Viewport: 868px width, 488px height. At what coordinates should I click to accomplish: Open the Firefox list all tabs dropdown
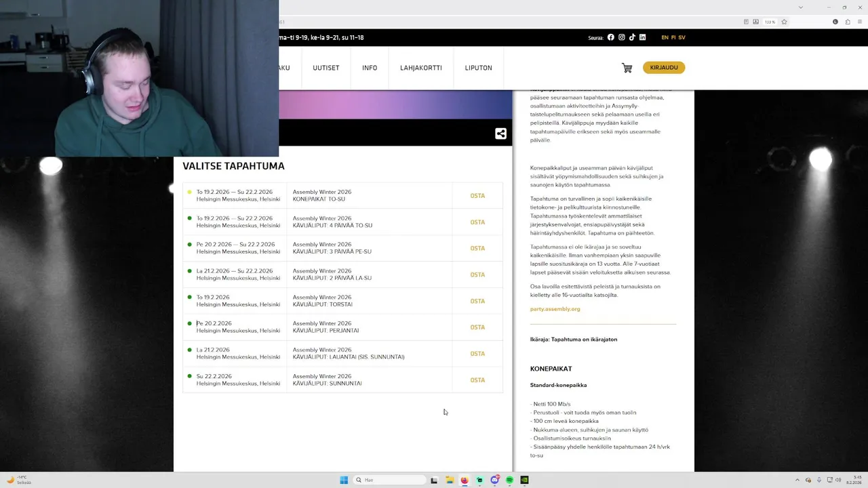[801, 7]
